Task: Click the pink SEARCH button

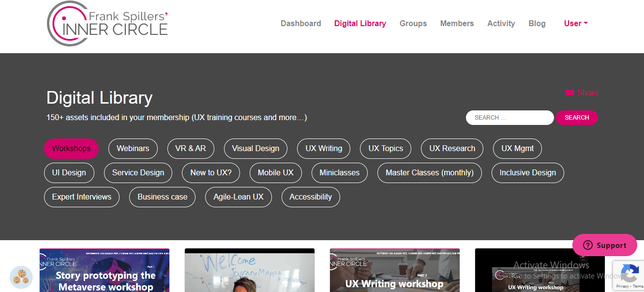Action: click(577, 118)
